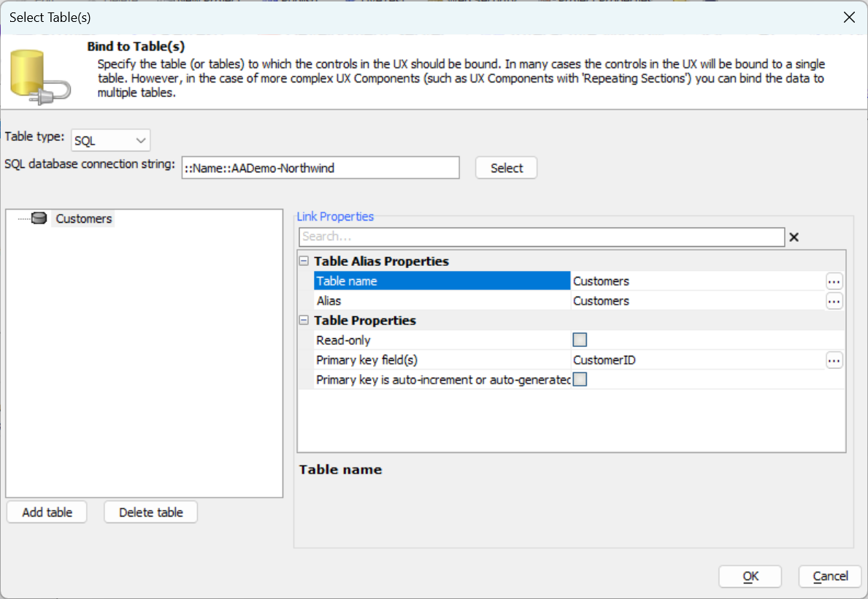
Task: Focus the SQL database connection string field
Action: click(320, 168)
